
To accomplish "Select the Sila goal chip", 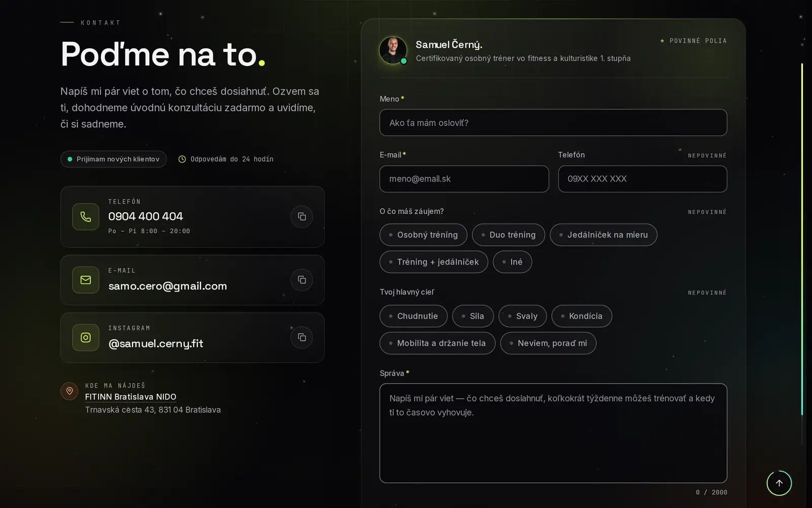I will tap(473, 316).
